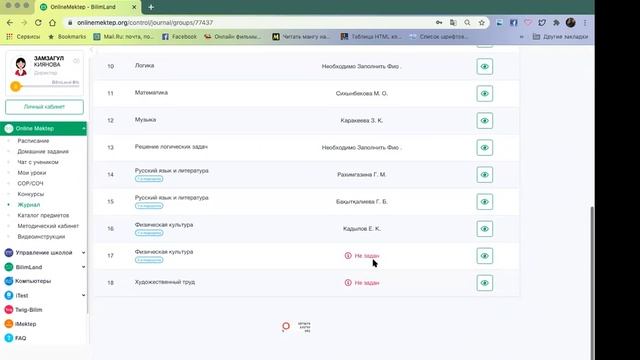Open the extensions puzzle icon

coord(556,23)
